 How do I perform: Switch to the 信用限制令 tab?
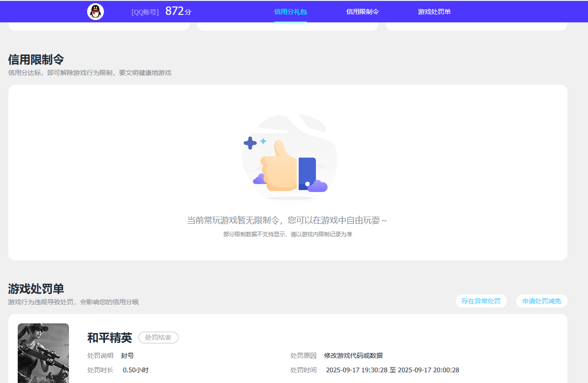click(362, 12)
